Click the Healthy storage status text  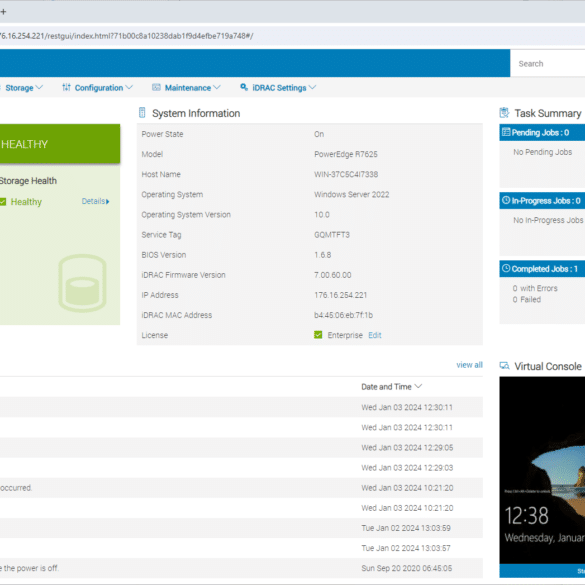click(26, 202)
